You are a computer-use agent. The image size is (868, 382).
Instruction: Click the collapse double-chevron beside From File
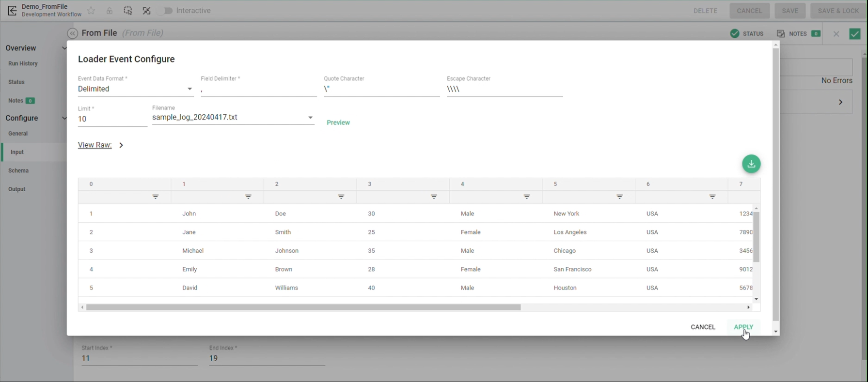tap(73, 33)
